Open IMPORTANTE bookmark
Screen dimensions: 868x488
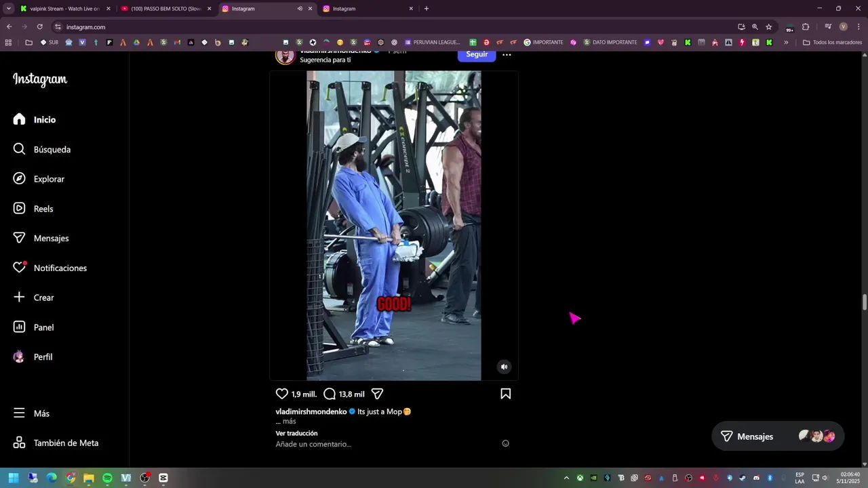[543, 42]
